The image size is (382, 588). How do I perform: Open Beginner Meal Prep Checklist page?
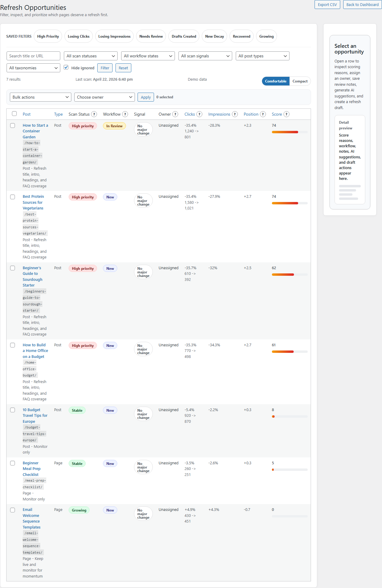click(32, 469)
